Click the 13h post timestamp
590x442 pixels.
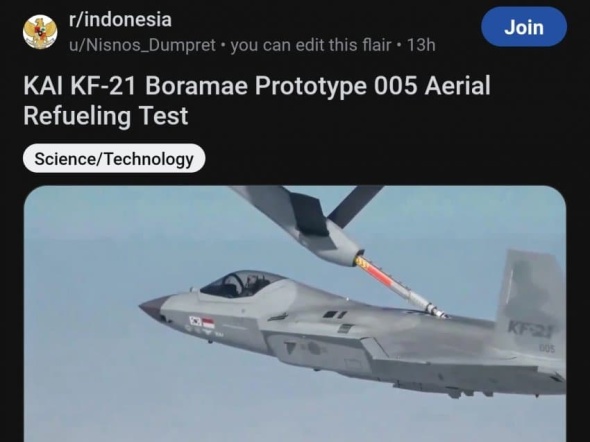(x=421, y=45)
